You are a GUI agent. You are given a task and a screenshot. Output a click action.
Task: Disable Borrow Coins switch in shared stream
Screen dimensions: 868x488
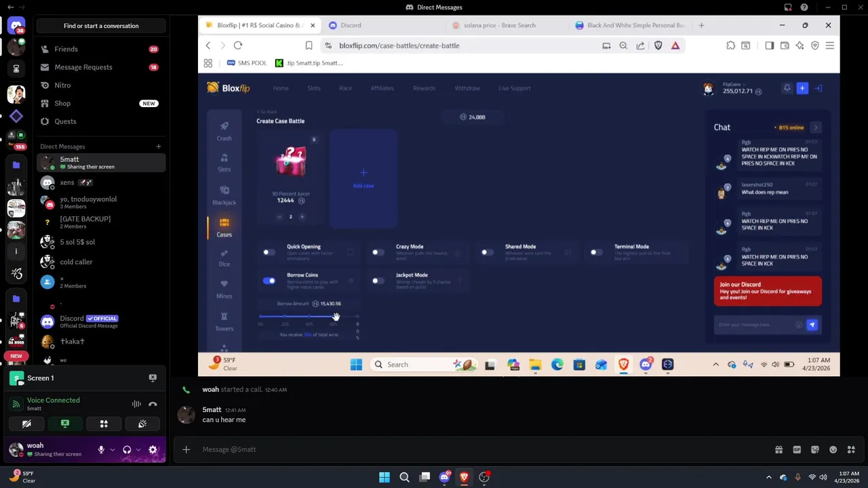click(269, 281)
